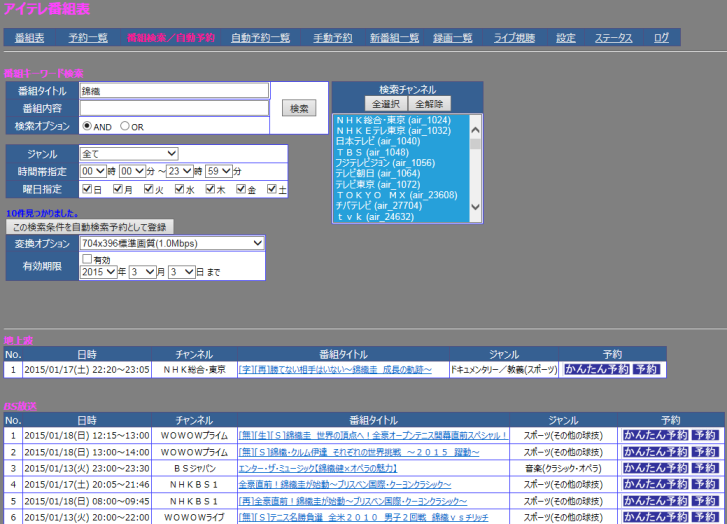
Task: Toggle the 水 (Wednesday) checkbox
Action: click(x=179, y=189)
